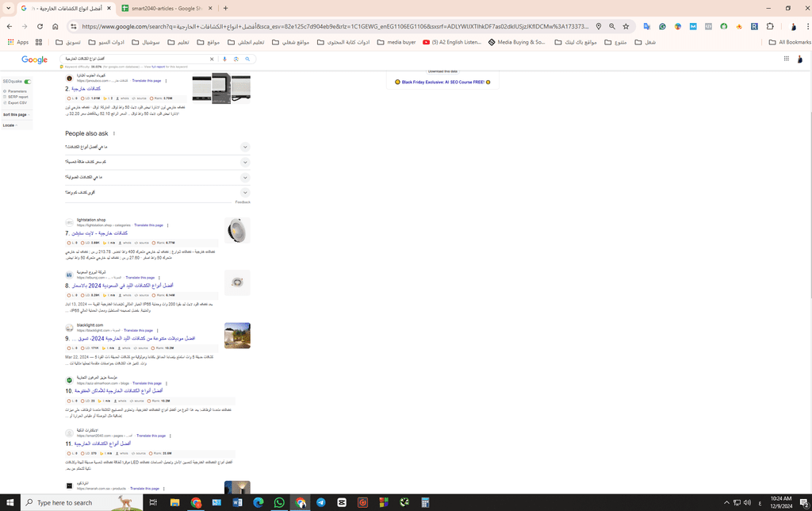Click the browser address bar URL
The height and width of the screenshot is (511, 812).
pyautogui.click(x=335, y=26)
